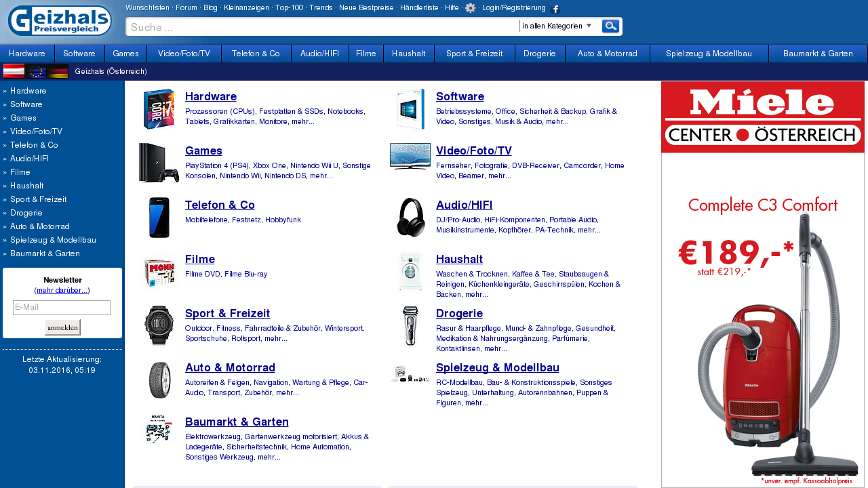Open the Filme Blu-ray sublink
Image resolution: width=868 pixels, height=488 pixels.
(x=246, y=274)
